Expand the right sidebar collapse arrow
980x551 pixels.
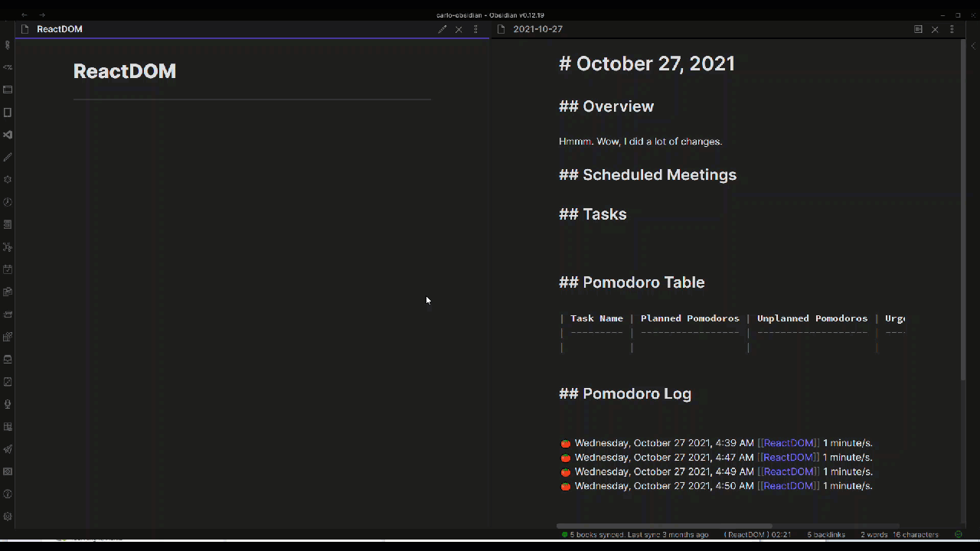tap(973, 45)
